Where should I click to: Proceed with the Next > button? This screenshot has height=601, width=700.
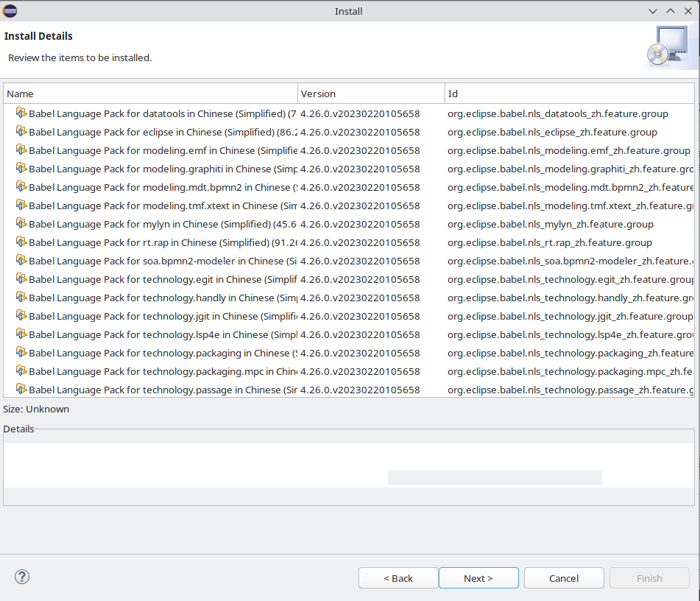coord(478,578)
